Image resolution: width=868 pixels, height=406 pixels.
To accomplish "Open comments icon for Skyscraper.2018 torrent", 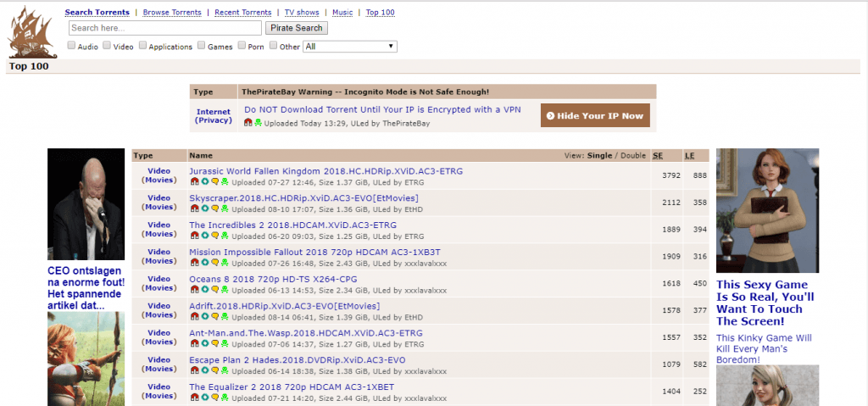I will tap(214, 209).
